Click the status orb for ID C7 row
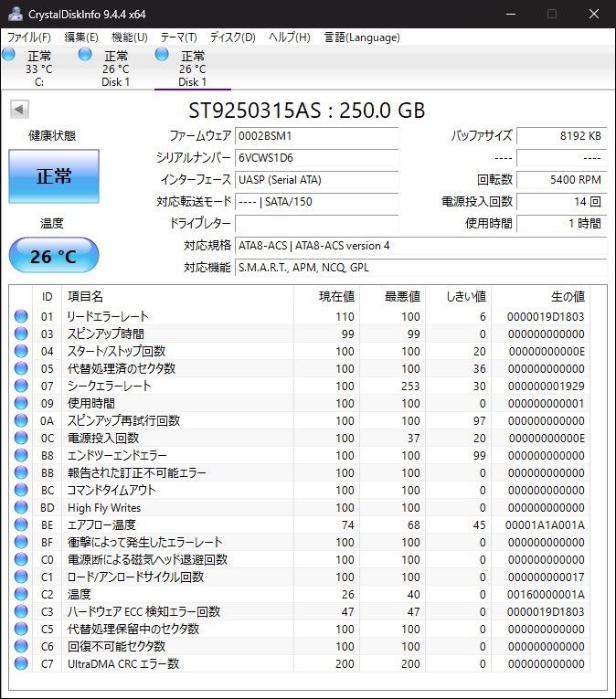Screen dimensions: 616x699 [x=21, y=663]
